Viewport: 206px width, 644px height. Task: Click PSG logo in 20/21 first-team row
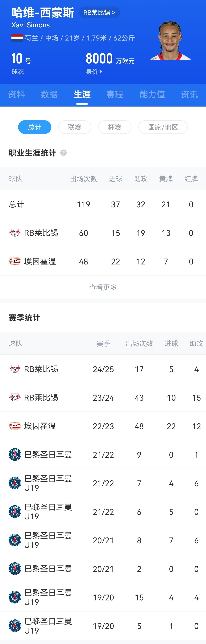[x=15, y=569]
